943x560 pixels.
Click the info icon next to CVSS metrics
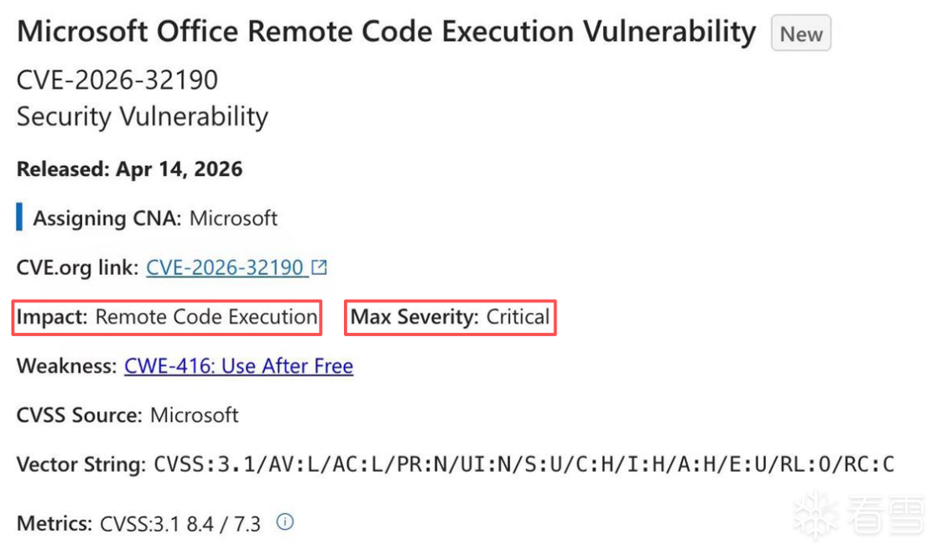[285, 522]
